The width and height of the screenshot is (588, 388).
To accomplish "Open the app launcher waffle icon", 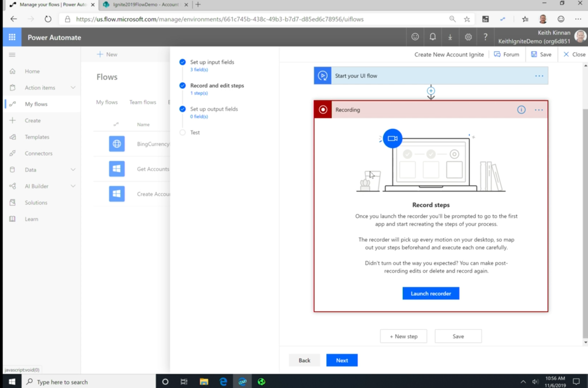I will click(12, 37).
